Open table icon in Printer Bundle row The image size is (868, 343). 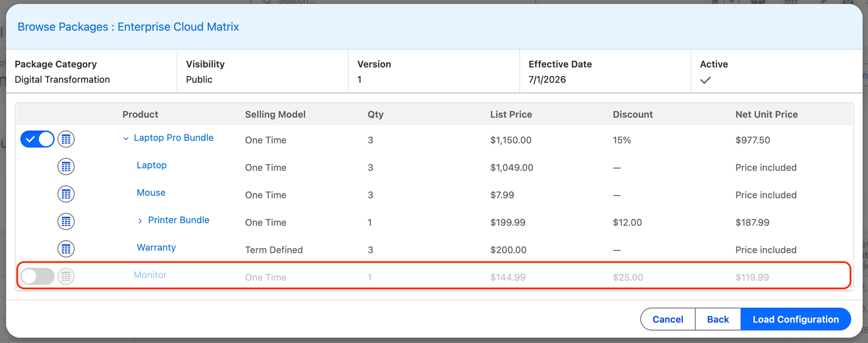pos(66,222)
